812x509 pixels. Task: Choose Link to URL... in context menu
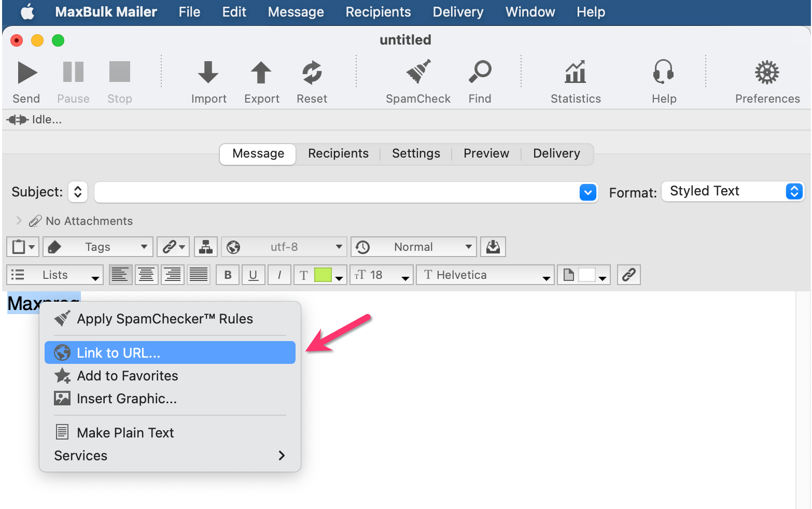tap(170, 352)
